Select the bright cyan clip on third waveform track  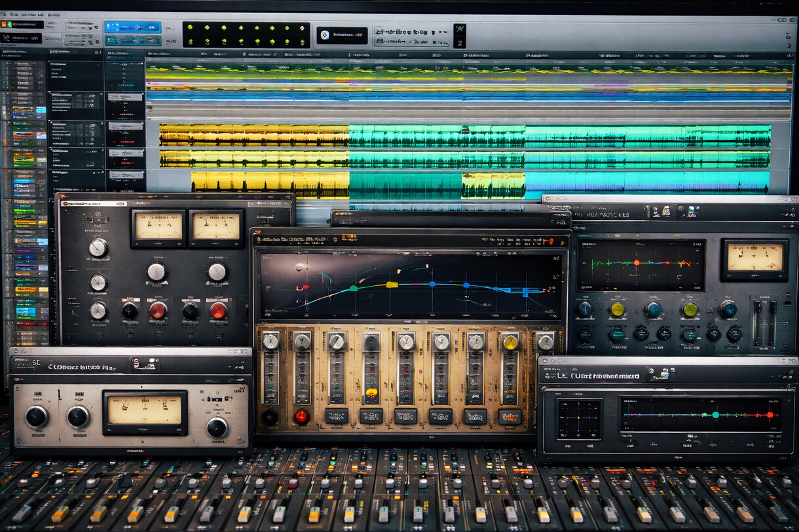pyautogui.click(x=648, y=183)
